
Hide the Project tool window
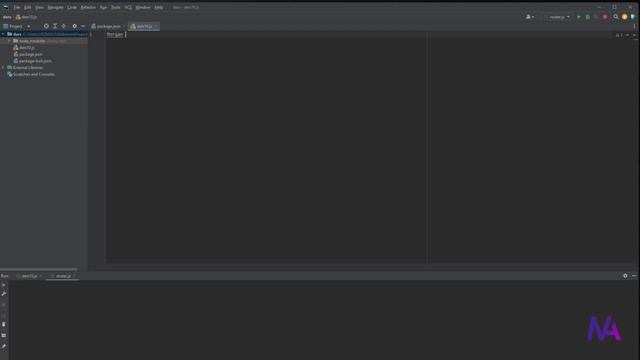point(83,26)
